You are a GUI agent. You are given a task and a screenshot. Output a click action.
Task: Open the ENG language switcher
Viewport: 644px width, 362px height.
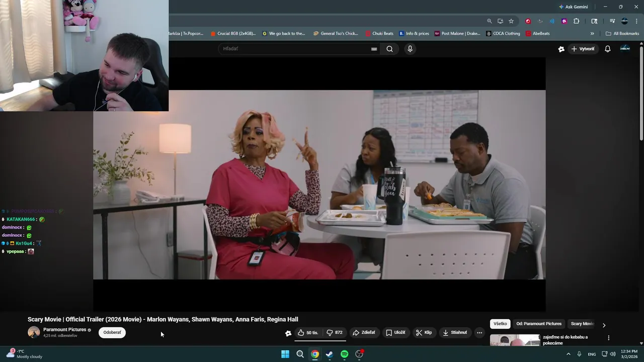tap(592, 354)
